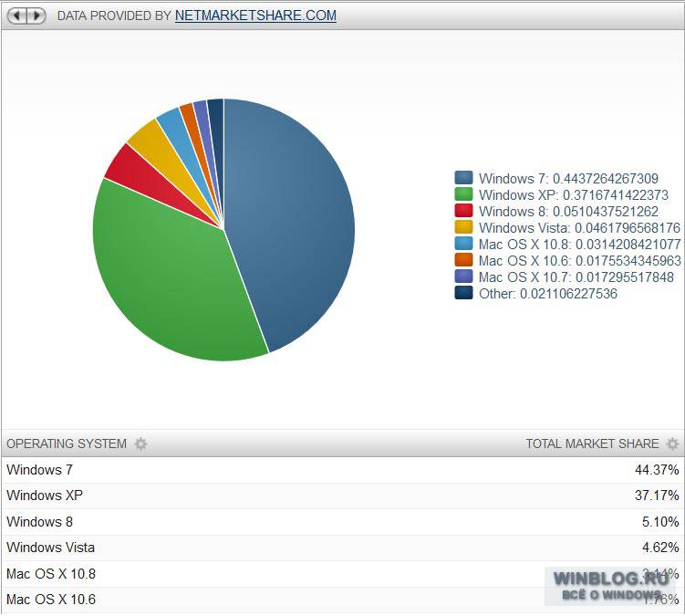Click the 44.37% market share value
This screenshot has height=616, width=685.
pyautogui.click(x=657, y=470)
